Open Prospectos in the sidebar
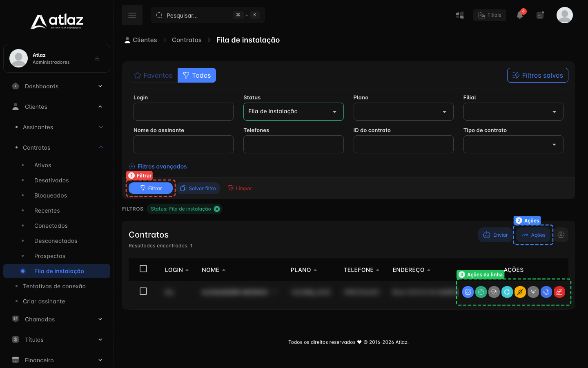Viewport: 588px width, 368px height. [50, 256]
